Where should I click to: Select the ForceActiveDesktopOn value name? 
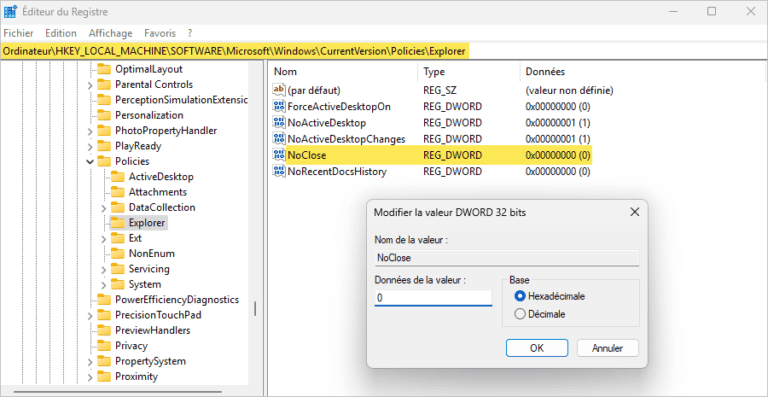click(339, 106)
